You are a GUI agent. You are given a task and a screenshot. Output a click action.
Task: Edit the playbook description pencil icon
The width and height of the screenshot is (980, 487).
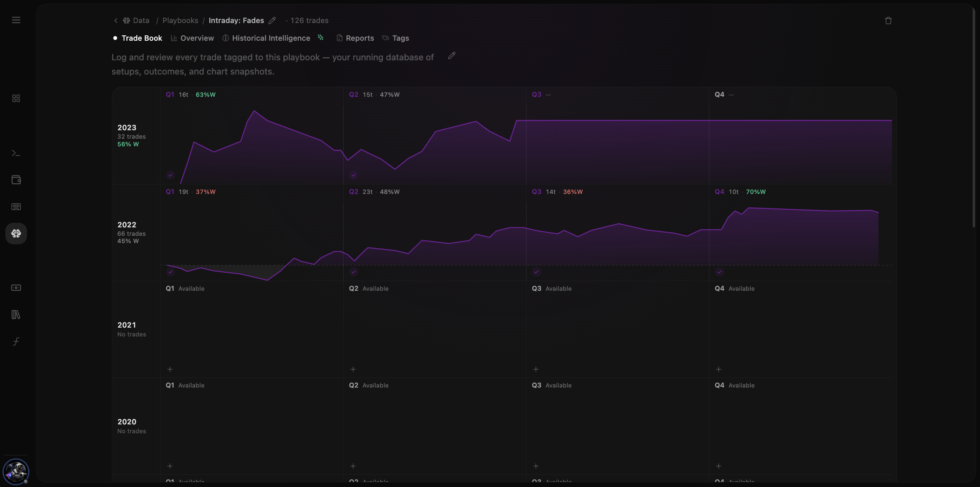pyautogui.click(x=452, y=56)
